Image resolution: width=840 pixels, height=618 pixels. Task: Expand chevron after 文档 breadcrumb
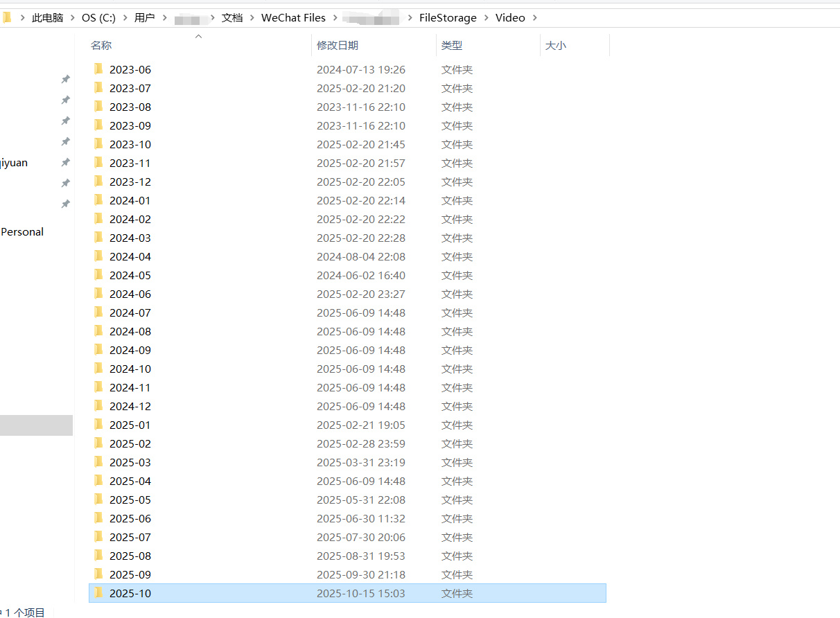click(x=252, y=18)
